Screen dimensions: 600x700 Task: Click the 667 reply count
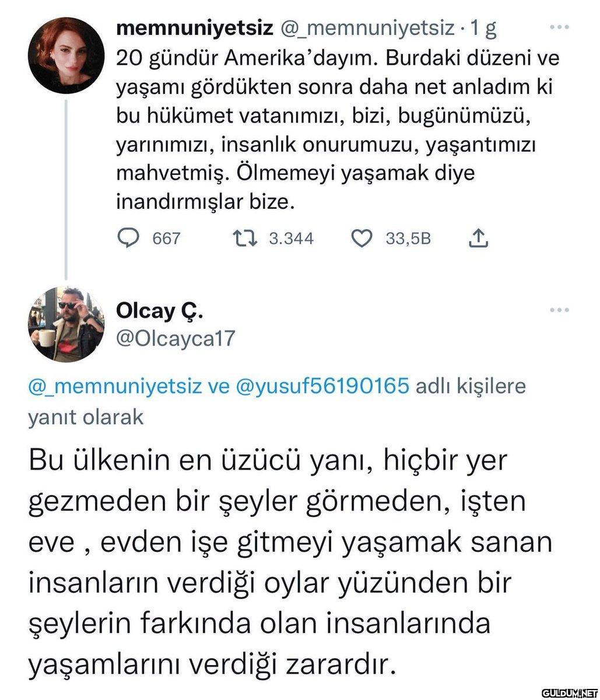(x=166, y=238)
